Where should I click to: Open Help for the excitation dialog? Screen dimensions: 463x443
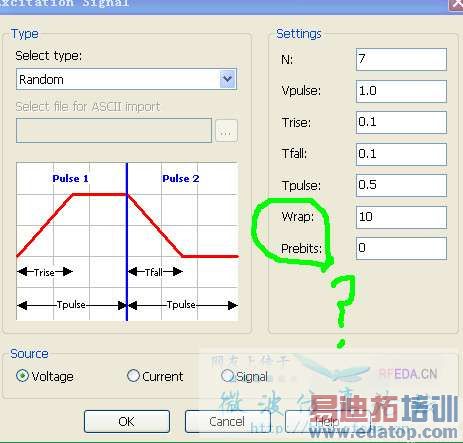tap(328, 422)
